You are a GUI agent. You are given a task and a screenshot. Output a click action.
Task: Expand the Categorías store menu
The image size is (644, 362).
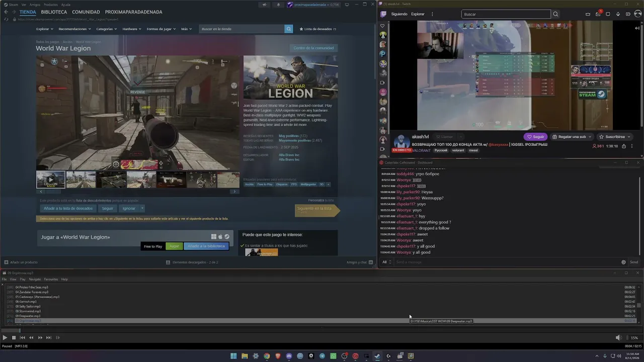[106, 29]
